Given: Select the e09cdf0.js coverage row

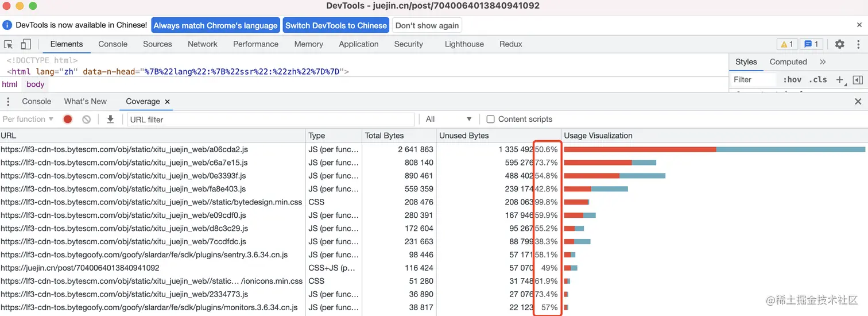Looking at the screenshot, I should coord(434,215).
